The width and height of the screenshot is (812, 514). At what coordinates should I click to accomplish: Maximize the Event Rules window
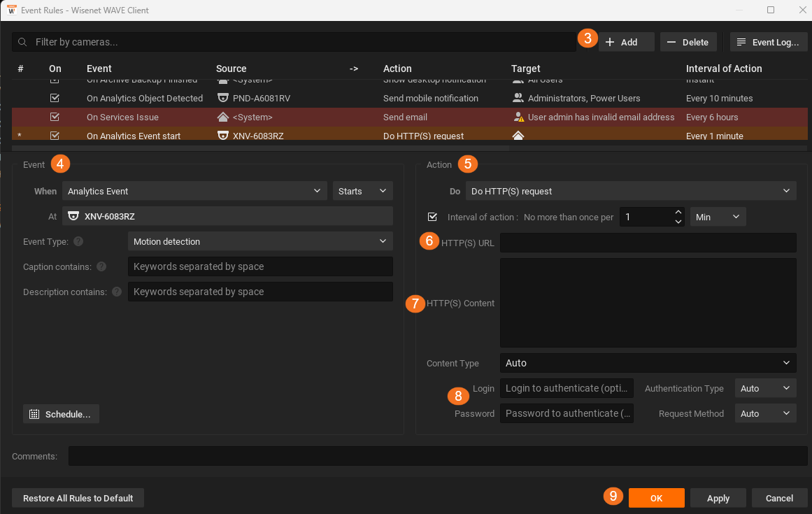[x=771, y=10]
